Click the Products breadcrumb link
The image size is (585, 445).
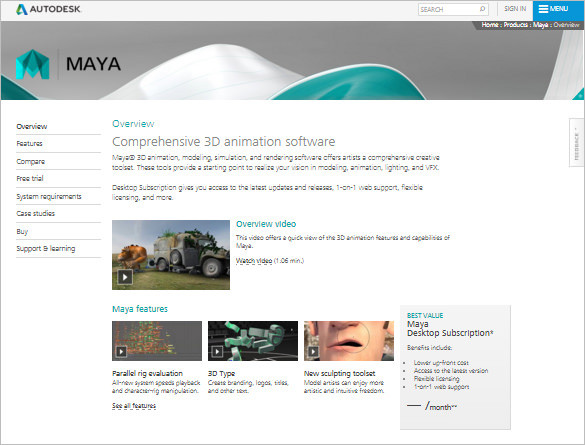(515, 25)
